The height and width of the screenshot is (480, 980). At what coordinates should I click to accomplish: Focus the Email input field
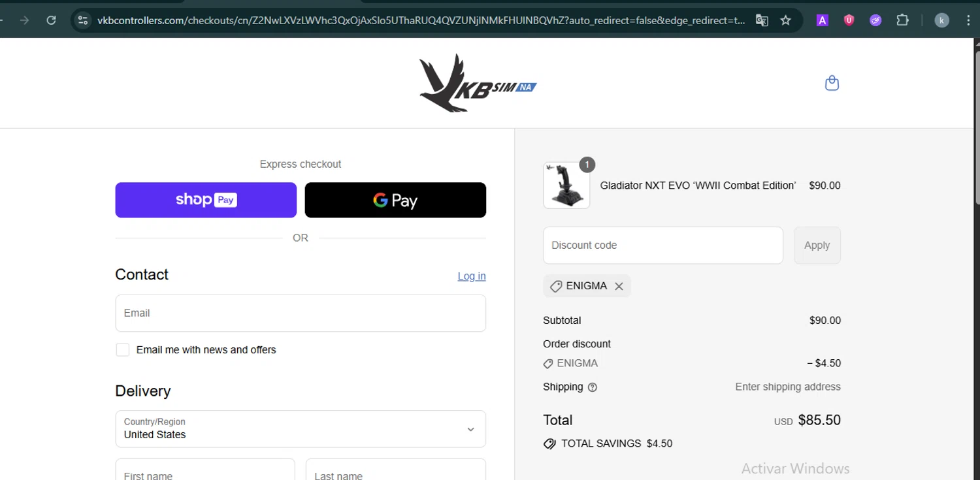[x=301, y=313]
